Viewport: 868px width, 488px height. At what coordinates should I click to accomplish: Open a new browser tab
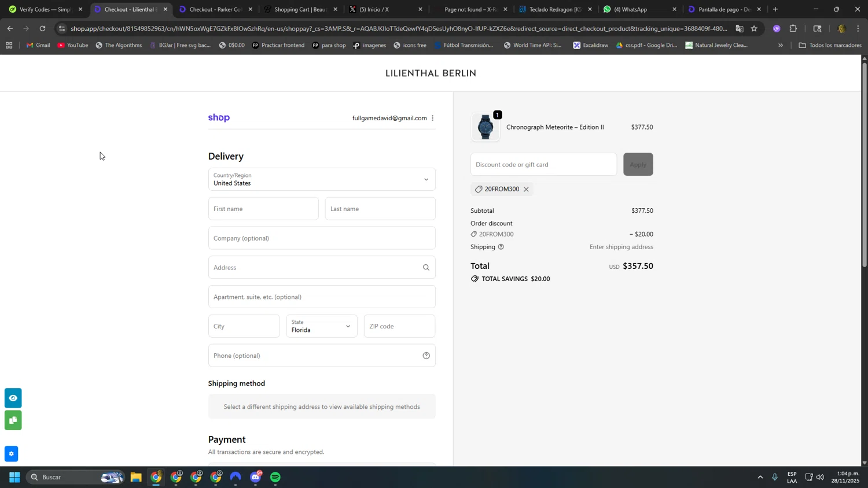pyautogui.click(x=775, y=9)
